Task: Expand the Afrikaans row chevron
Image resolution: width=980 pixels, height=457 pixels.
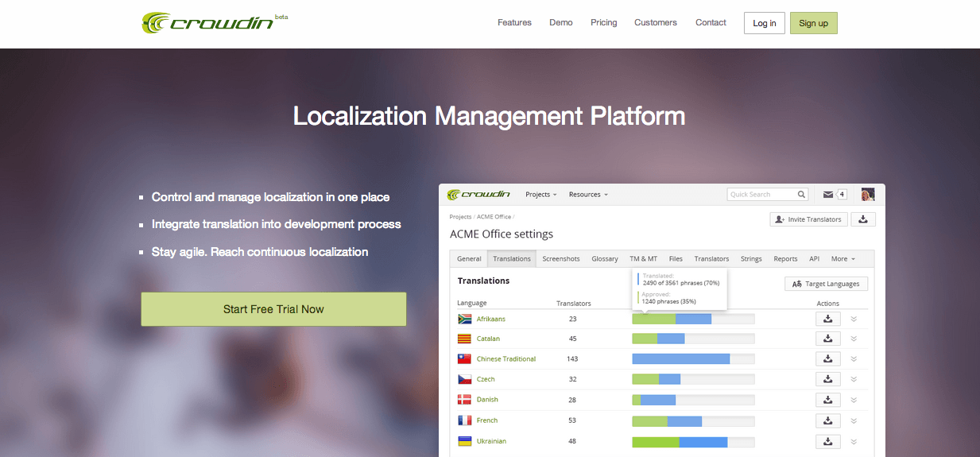Action: tap(854, 319)
